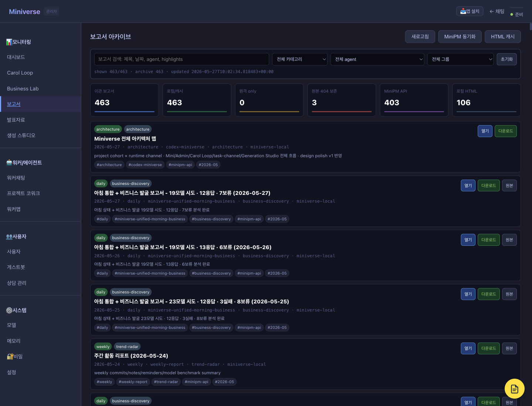The height and width of the screenshot is (406, 532).
Task: Open 워커맵 in sidebar
Action: point(41,209)
